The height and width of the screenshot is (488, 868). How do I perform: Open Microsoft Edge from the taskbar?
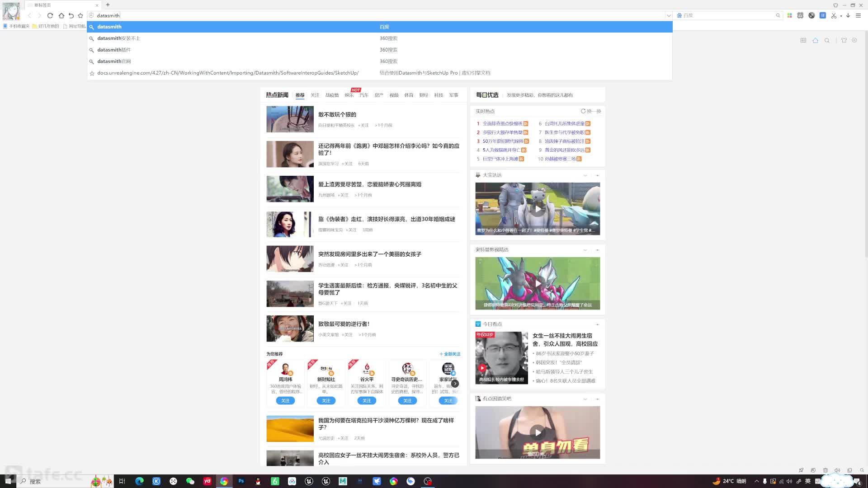(139, 481)
